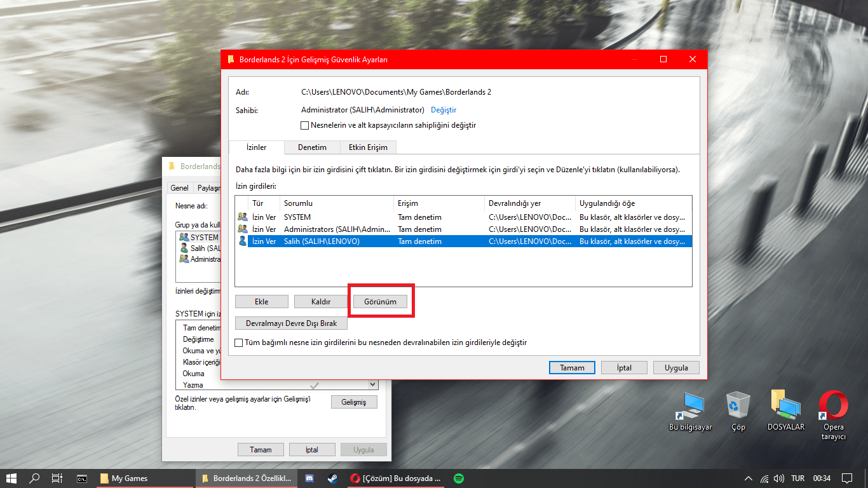Viewport: 868px width, 488px height.
Task: Open Task View from the taskbar
Action: 57,478
